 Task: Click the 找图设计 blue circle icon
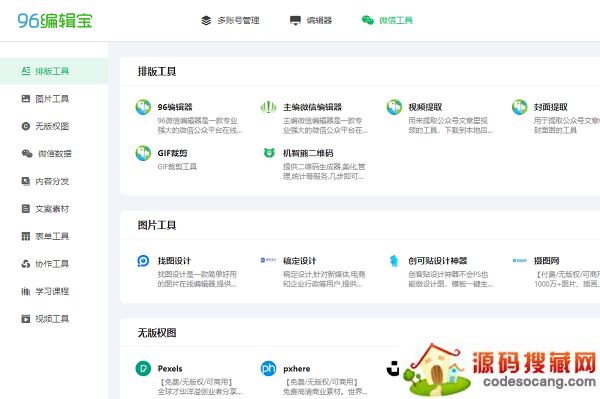(x=143, y=261)
